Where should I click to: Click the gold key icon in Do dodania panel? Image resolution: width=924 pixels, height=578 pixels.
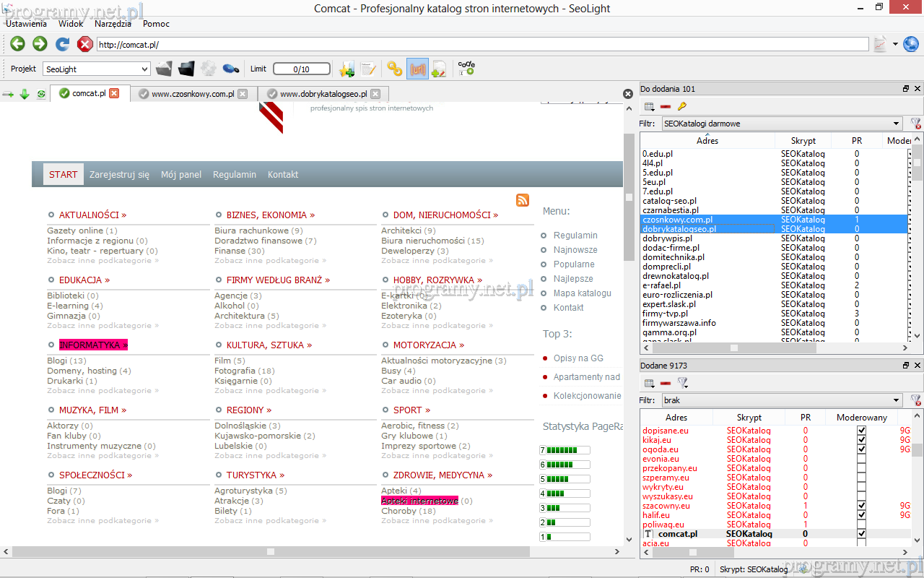pyautogui.click(x=681, y=107)
